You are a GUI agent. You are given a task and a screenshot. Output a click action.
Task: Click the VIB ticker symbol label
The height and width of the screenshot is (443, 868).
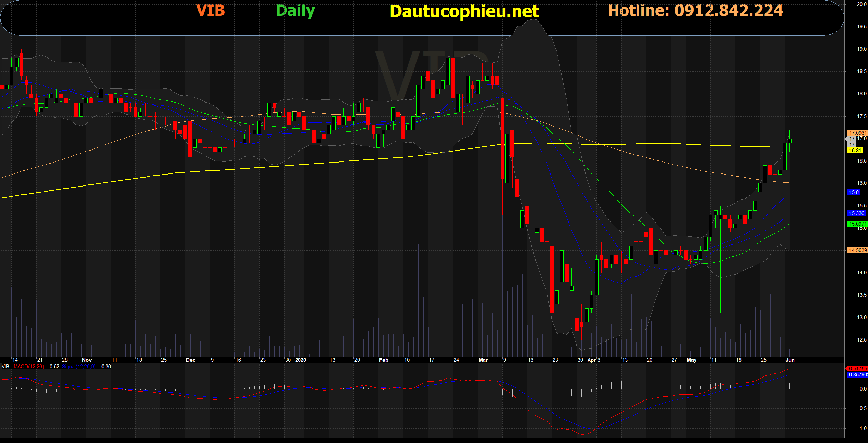(x=210, y=11)
